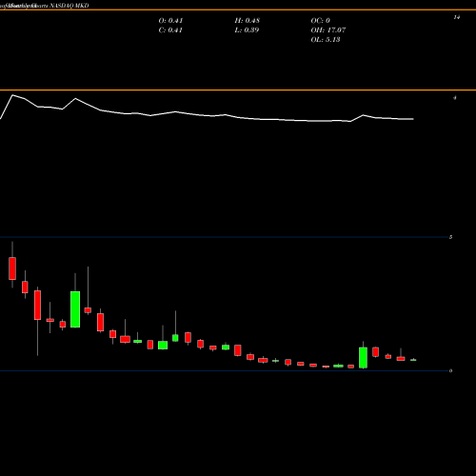Click the 5 price axis label
This screenshot has width=476, height=476.
(x=450, y=237)
